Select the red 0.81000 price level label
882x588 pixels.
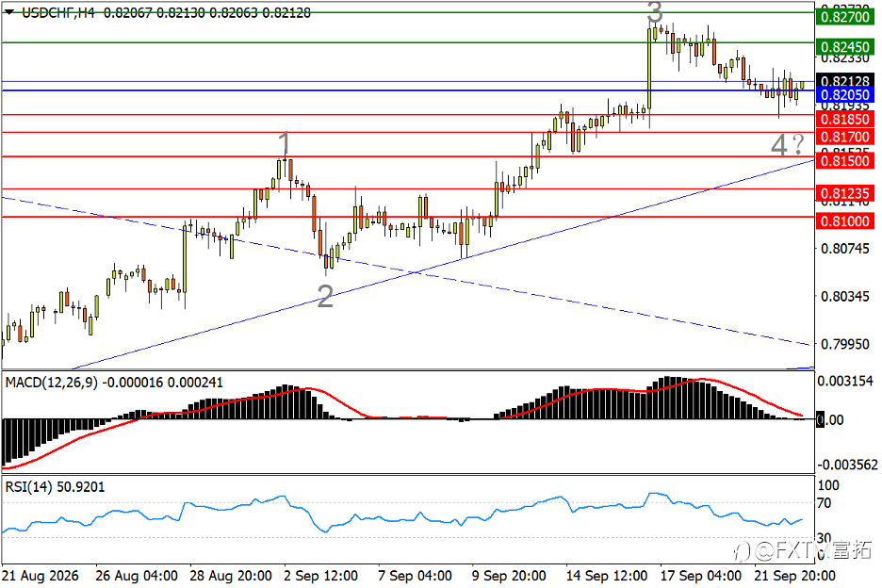pyautogui.click(x=845, y=221)
